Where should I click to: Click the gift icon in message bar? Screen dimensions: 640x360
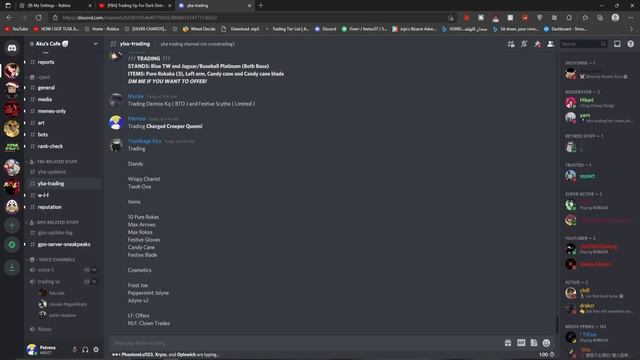tap(508, 343)
